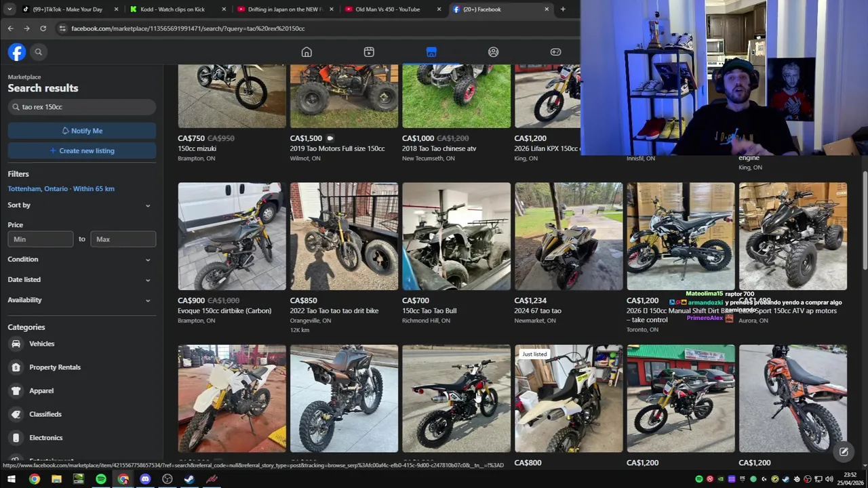This screenshot has height=488, width=868.
Task: Open new browser tab plus button
Action: [563, 9]
